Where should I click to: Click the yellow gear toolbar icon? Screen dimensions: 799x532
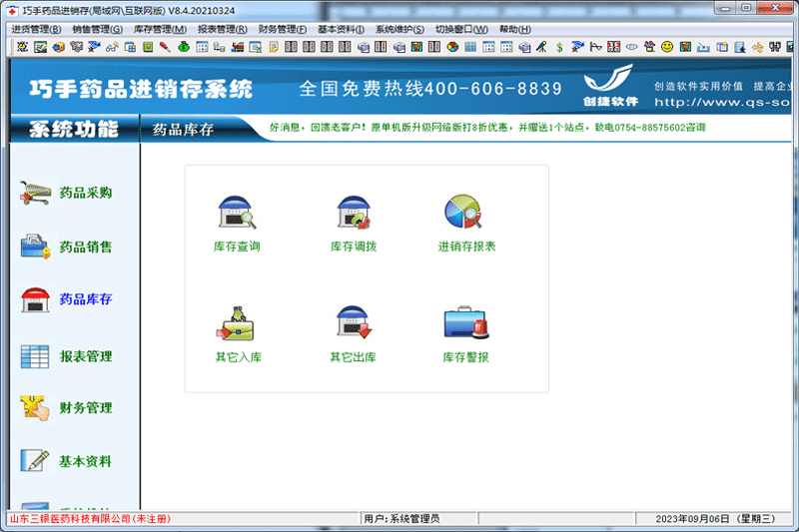click(x=22, y=47)
